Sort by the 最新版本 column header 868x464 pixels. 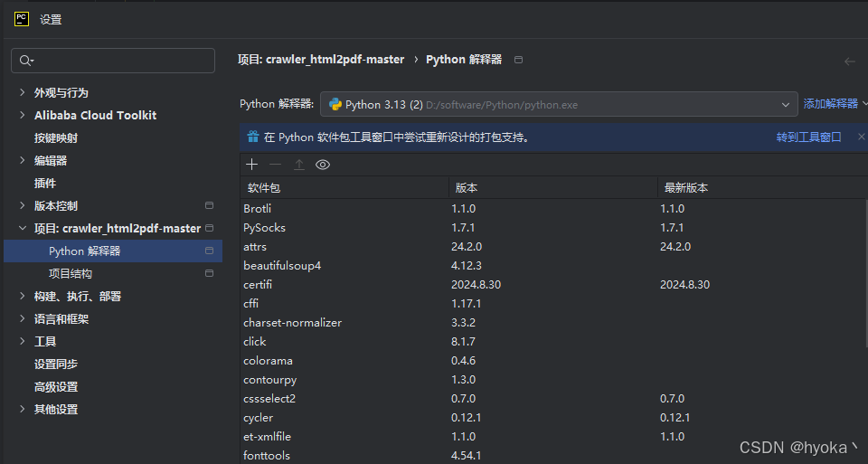point(762,188)
